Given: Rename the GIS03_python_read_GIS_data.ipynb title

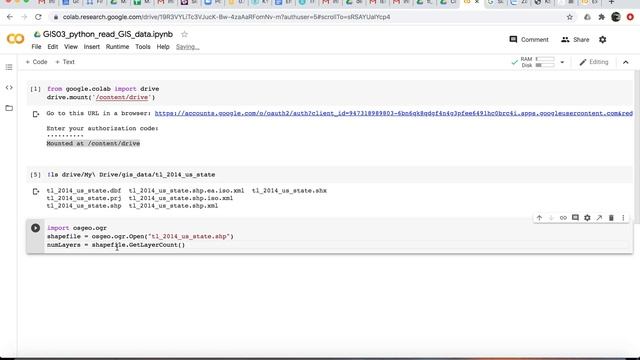Looking at the screenshot, I should (108, 34).
